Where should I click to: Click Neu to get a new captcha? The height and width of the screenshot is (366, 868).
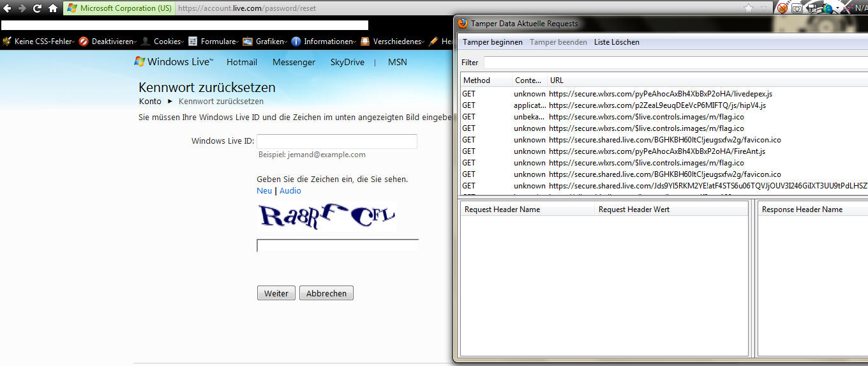tap(264, 190)
